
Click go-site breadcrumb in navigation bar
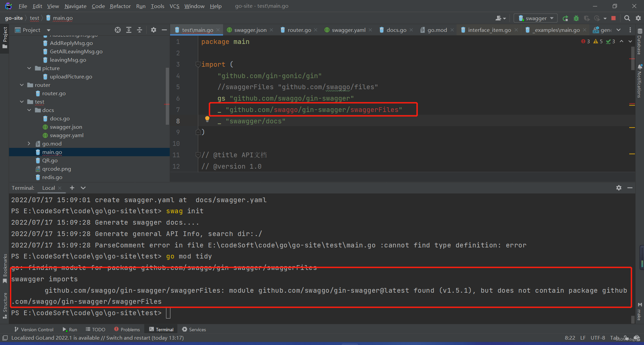(14, 18)
